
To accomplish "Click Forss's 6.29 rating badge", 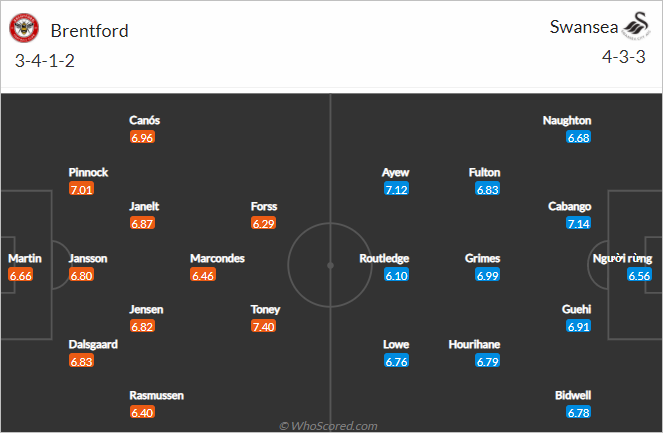I will pos(263,223).
